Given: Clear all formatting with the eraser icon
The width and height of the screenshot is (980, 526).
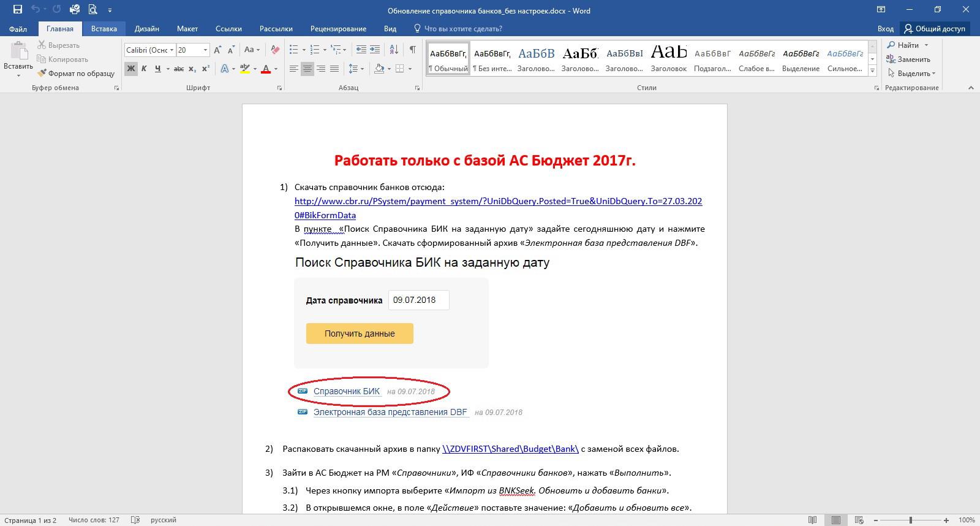Looking at the screenshot, I should click(275, 50).
